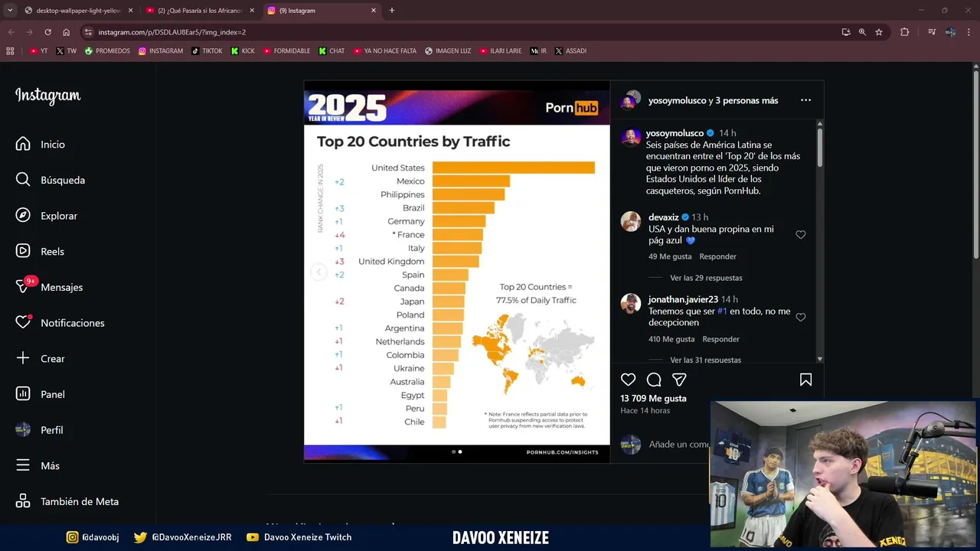This screenshot has width=980, height=551.
Task: Open a new browser tab
Action: click(x=392, y=11)
